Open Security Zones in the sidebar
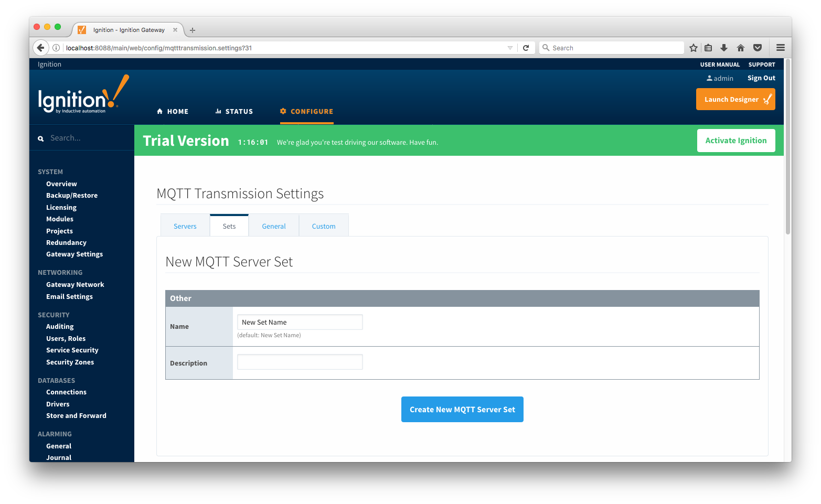The width and height of the screenshot is (821, 504). point(70,362)
